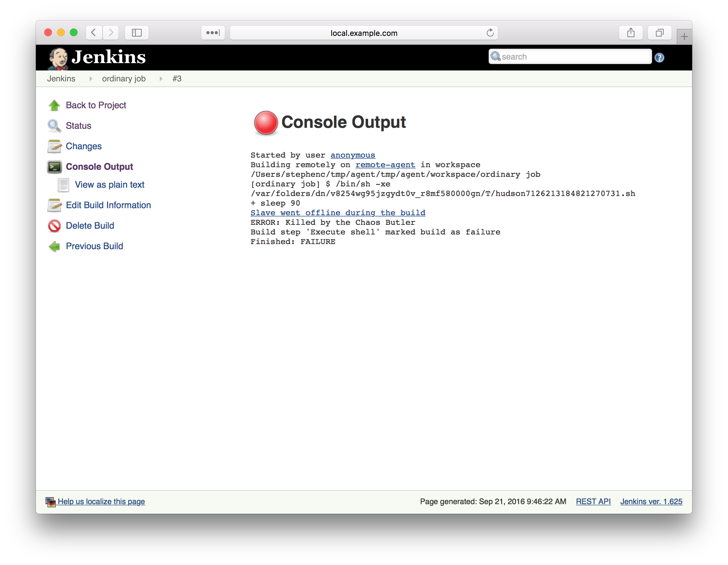The height and width of the screenshot is (565, 728).
Task: Click the Previous Build green arrow icon
Action: point(54,247)
